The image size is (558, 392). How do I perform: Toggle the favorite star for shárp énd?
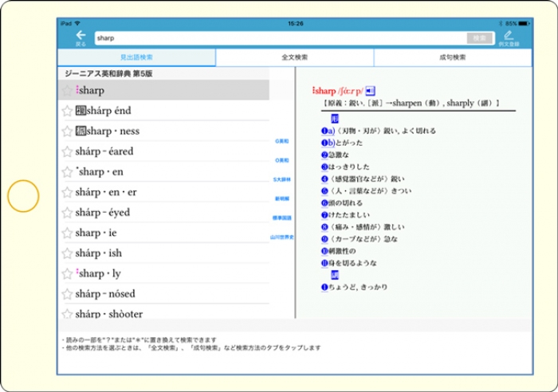[68, 111]
